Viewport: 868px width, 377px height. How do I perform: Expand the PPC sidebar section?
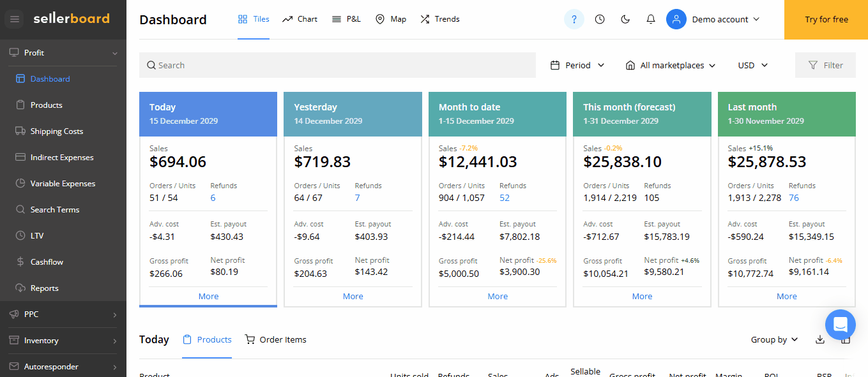pos(63,314)
